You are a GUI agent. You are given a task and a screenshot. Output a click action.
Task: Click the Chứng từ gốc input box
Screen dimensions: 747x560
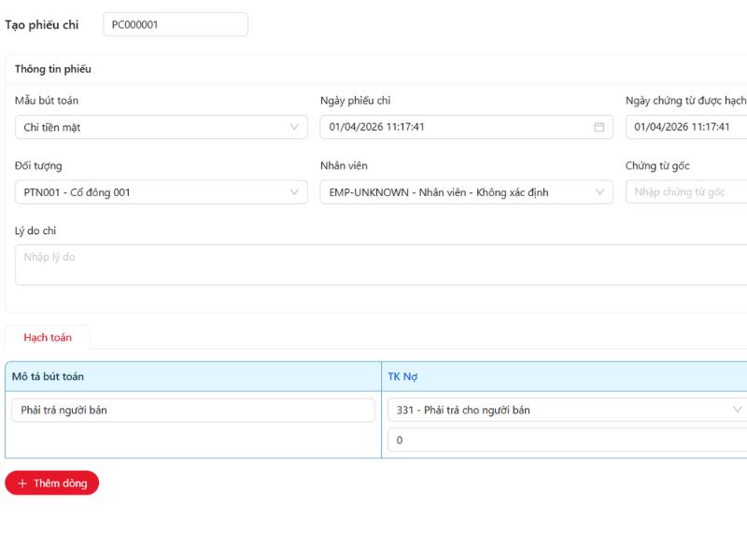coord(686,192)
